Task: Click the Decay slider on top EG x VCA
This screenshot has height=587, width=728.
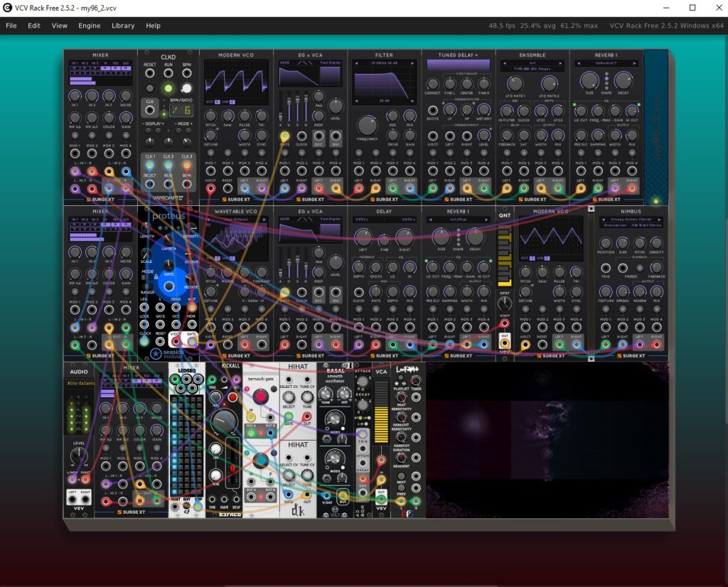Action: pyautogui.click(x=289, y=107)
